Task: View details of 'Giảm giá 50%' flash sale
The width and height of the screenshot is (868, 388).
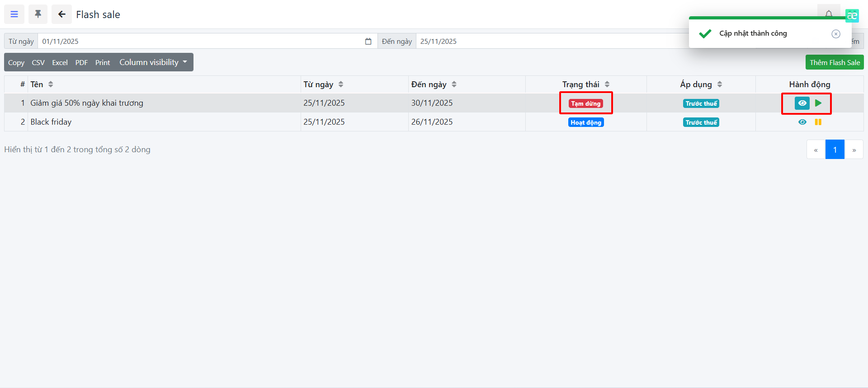Action: [x=802, y=103]
